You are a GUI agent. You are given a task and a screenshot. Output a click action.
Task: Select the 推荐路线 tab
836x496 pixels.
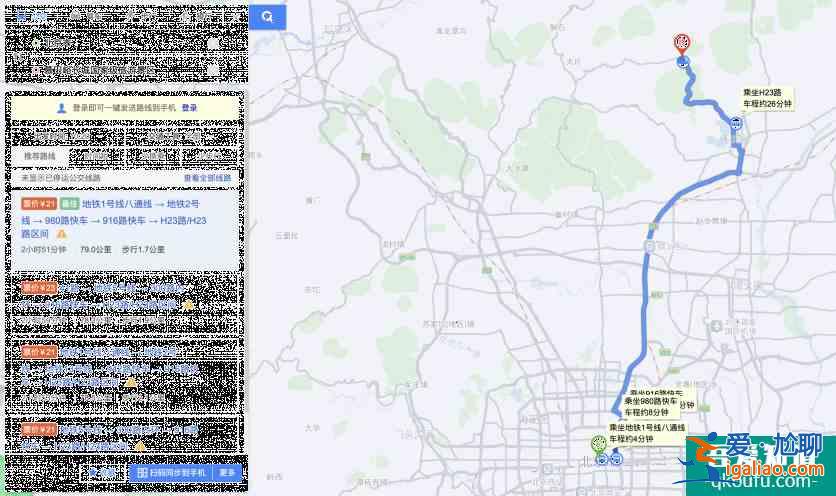click(40, 157)
